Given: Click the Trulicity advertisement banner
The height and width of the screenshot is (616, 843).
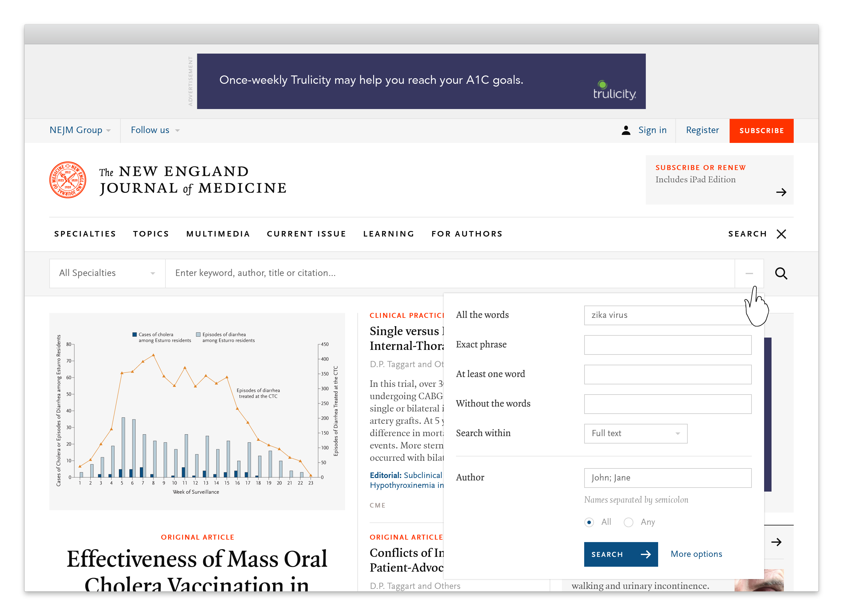Looking at the screenshot, I should point(421,81).
